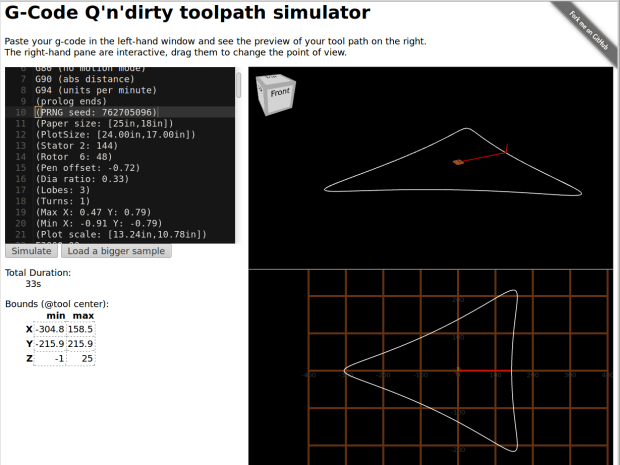Click the Front face of view cube

(280, 93)
